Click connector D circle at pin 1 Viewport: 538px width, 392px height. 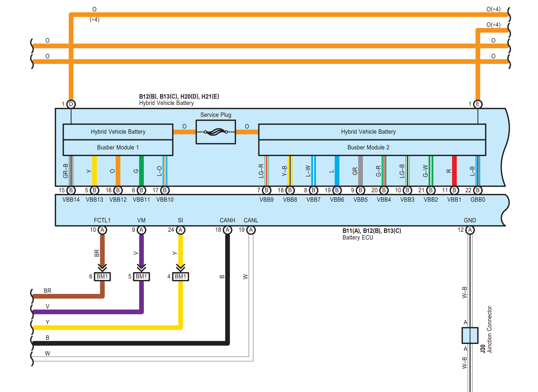tap(71, 104)
